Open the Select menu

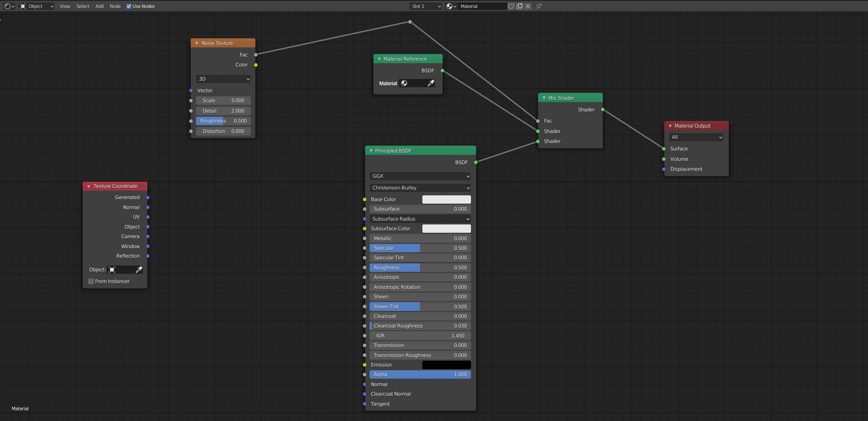tap(83, 6)
